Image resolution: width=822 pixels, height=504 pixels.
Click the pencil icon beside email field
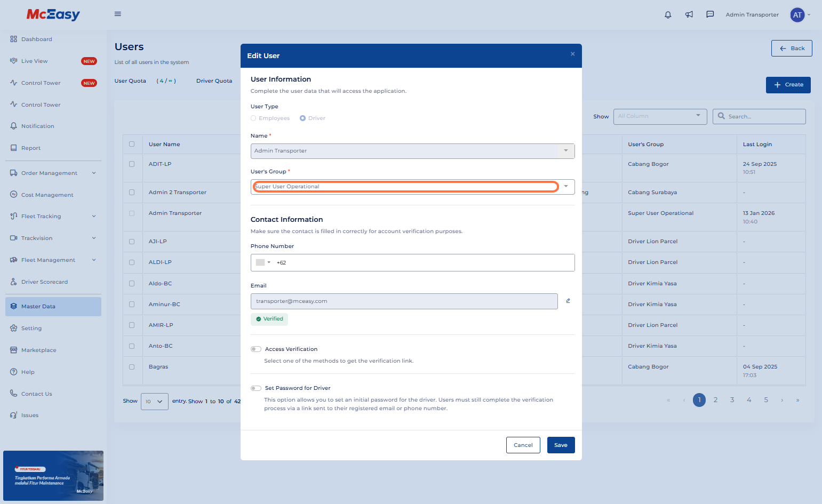point(568,301)
